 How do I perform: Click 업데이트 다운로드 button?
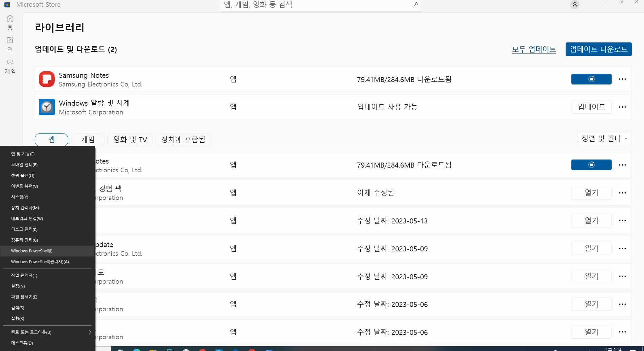coord(599,49)
